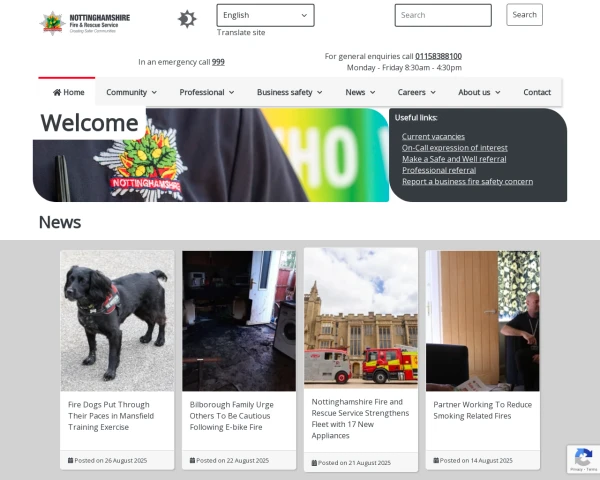Open Make a Safe and Well referral
This screenshot has width=600, height=480.
pos(454,159)
